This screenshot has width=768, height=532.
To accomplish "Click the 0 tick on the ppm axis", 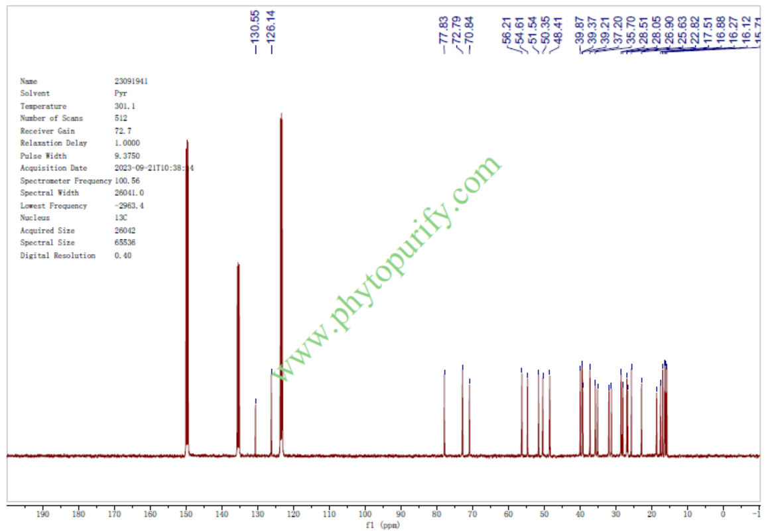I will pyautogui.click(x=723, y=513).
